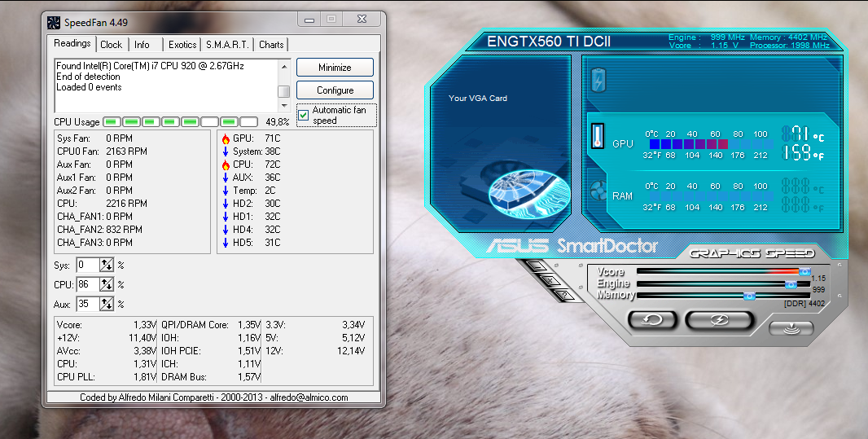This screenshot has height=439, width=868.
Task: Switch to the Clock tab
Action: click(111, 45)
